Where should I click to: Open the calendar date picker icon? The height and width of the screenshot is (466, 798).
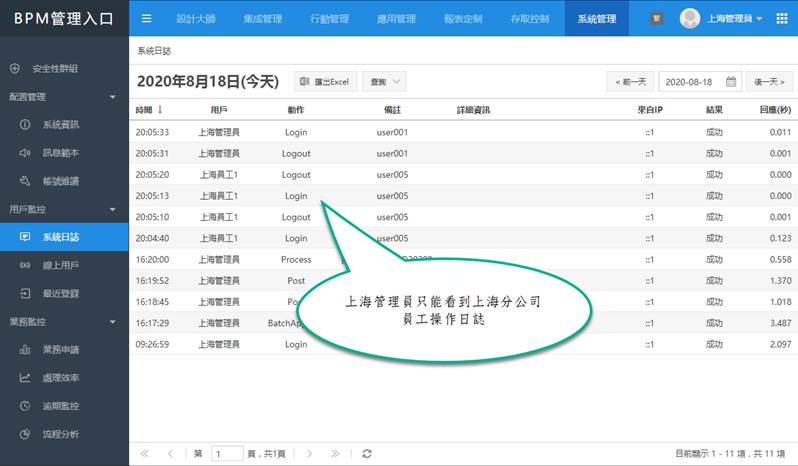click(731, 81)
